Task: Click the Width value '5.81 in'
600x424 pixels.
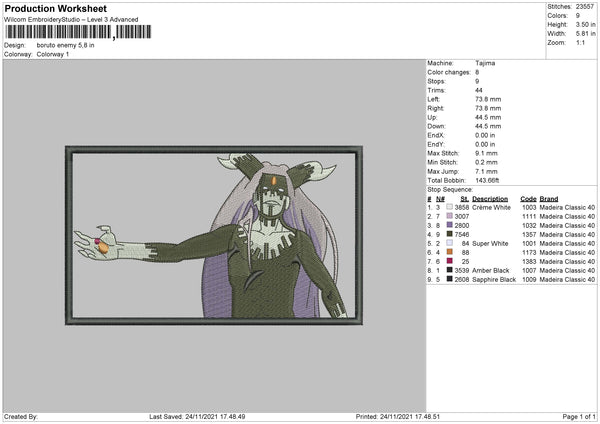Action: pos(585,34)
